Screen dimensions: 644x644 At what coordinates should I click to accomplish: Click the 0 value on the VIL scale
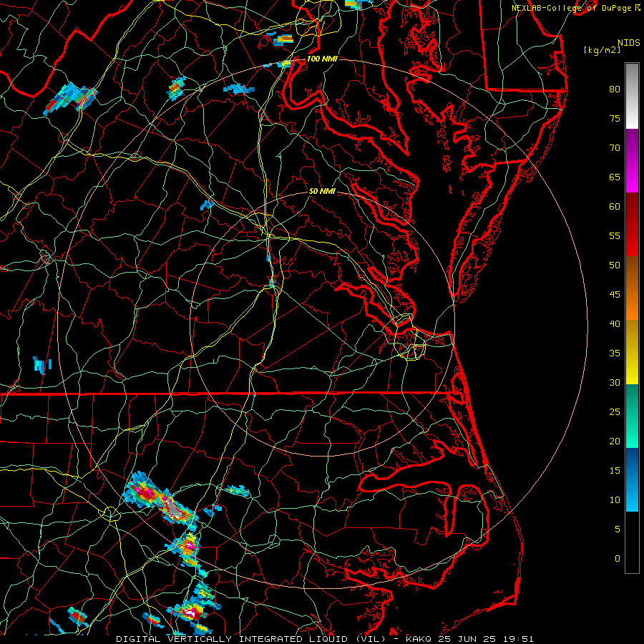[x=618, y=559]
